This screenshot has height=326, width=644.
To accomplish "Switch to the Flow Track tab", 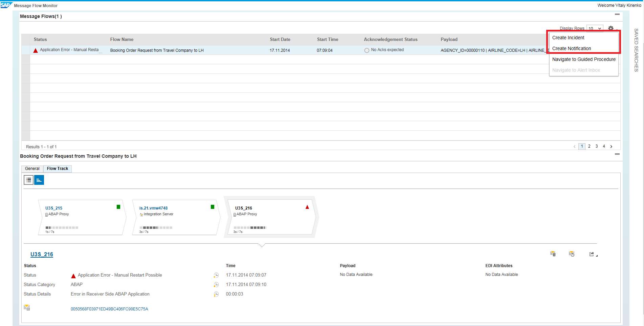I will click(58, 169).
